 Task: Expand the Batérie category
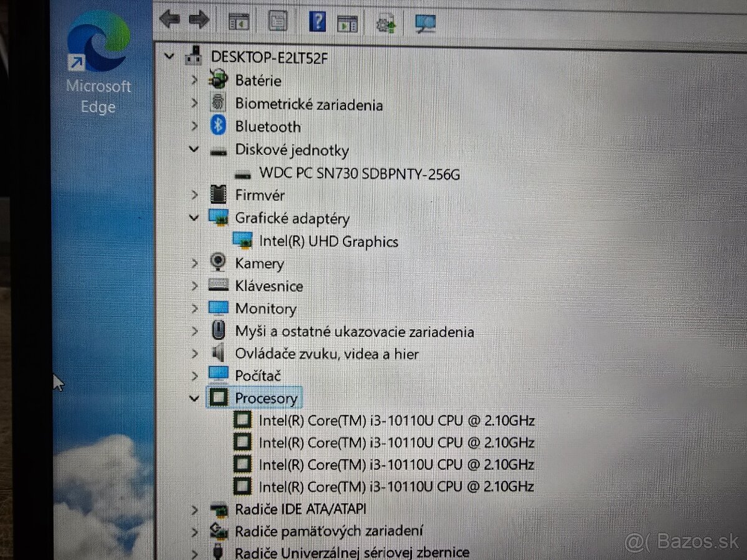[x=194, y=80]
